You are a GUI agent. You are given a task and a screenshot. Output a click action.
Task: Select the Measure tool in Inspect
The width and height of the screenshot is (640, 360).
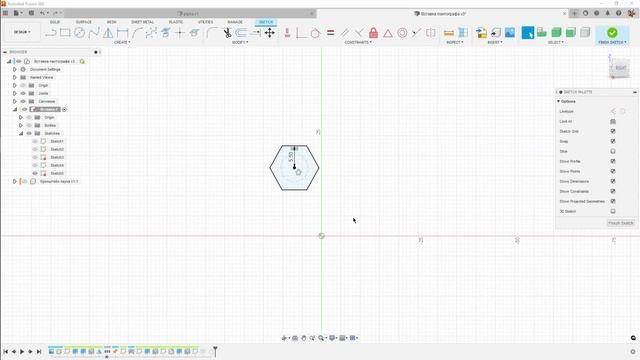(449, 33)
